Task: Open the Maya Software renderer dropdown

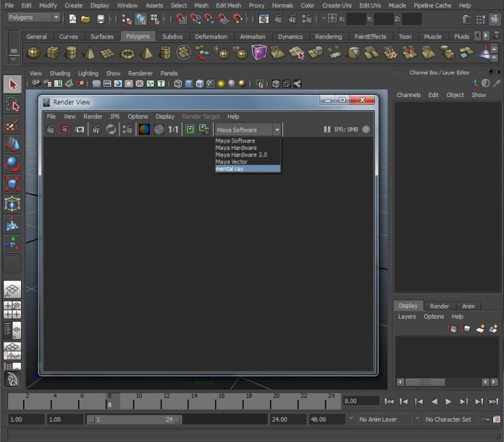Action: coord(248,129)
